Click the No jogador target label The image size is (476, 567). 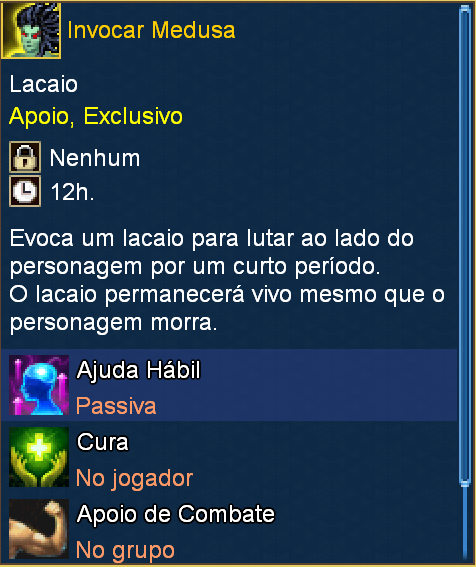click(x=135, y=478)
